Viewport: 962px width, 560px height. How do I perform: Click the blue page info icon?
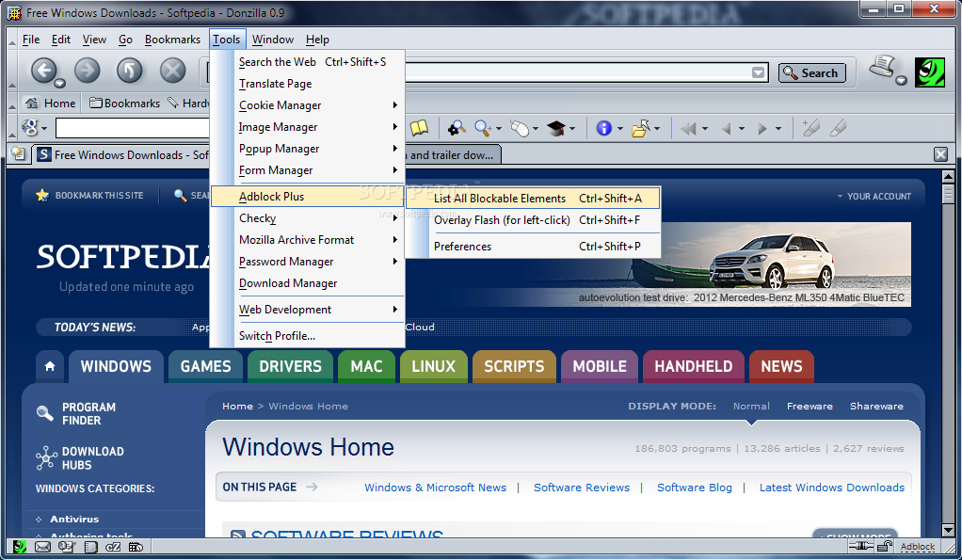coord(604,128)
